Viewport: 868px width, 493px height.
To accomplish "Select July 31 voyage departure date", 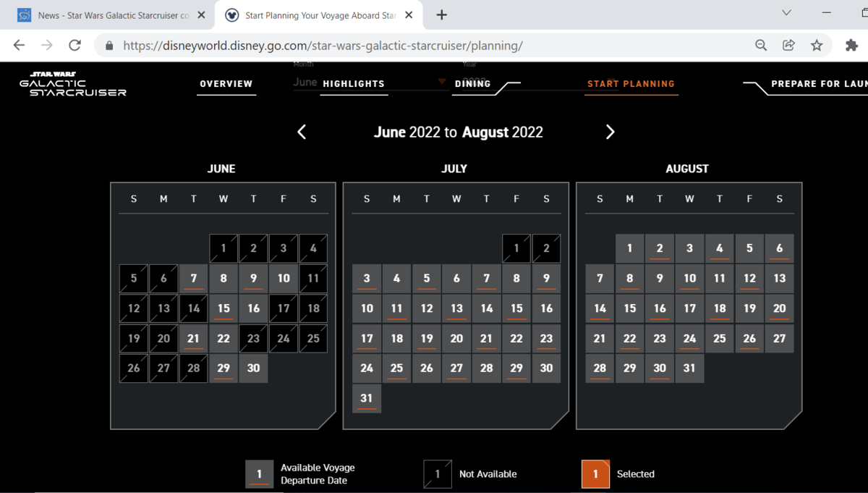I will (x=367, y=398).
